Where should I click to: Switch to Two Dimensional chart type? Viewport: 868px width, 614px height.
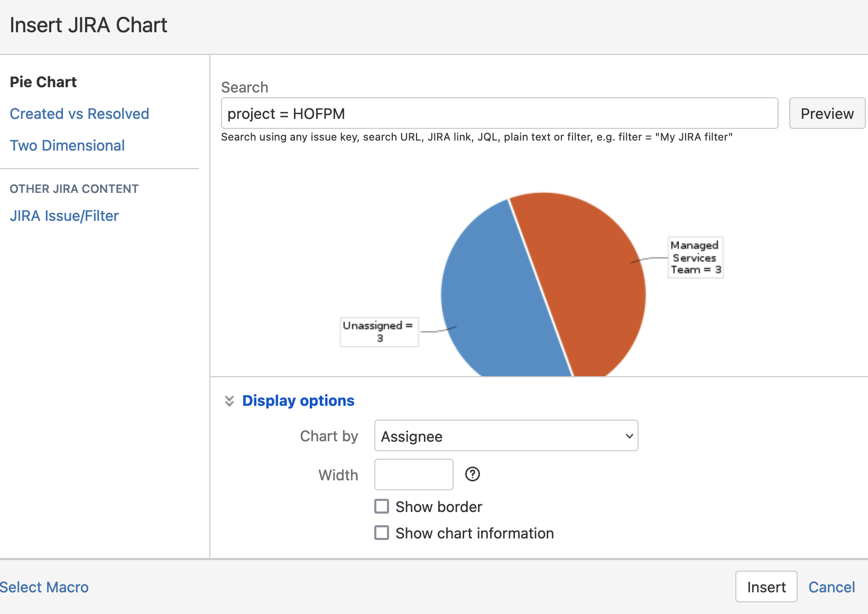(x=67, y=145)
